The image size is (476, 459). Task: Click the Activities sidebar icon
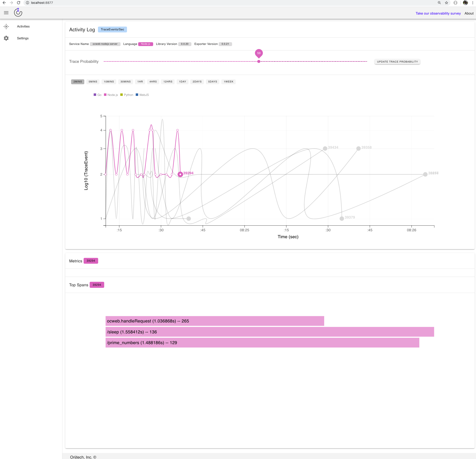6,26
